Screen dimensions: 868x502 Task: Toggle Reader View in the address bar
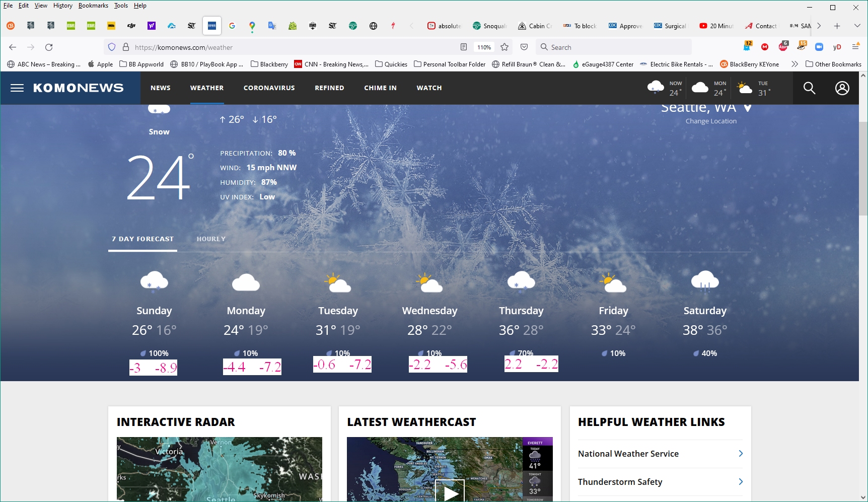(464, 47)
